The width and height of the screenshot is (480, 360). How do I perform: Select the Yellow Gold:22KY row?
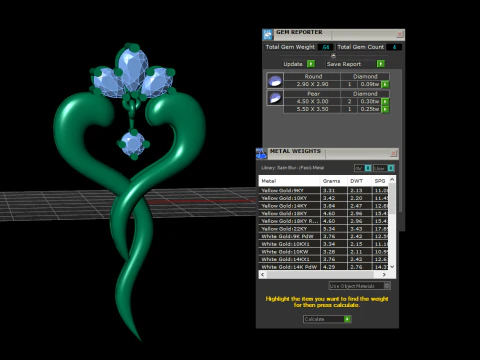tap(324, 229)
